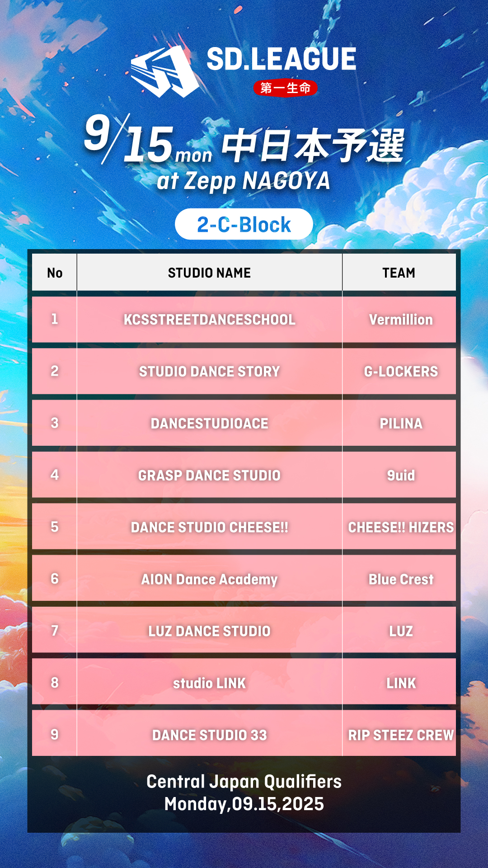Select the 2-C-Block label pill
This screenshot has width=488, height=868.
click(244, 224)
